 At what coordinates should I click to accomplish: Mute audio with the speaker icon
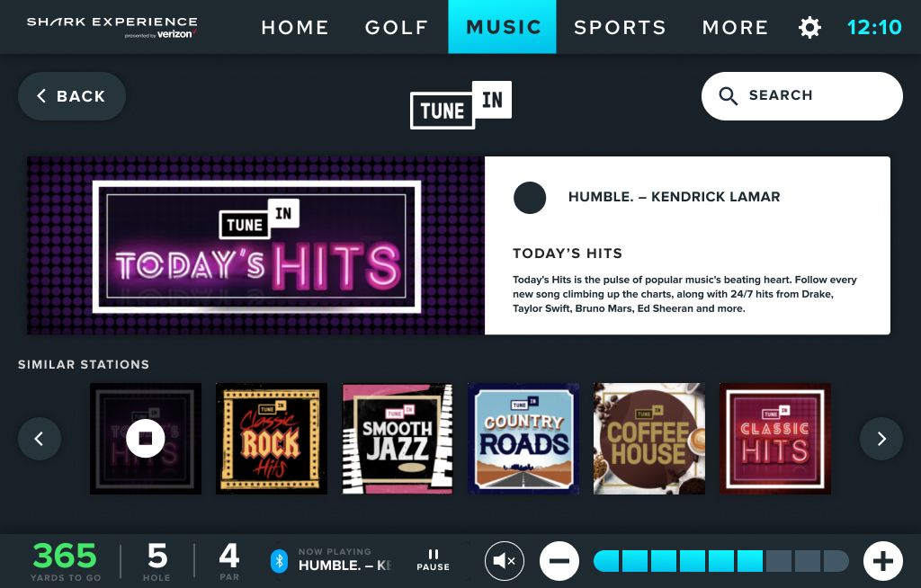pos(504,561)
